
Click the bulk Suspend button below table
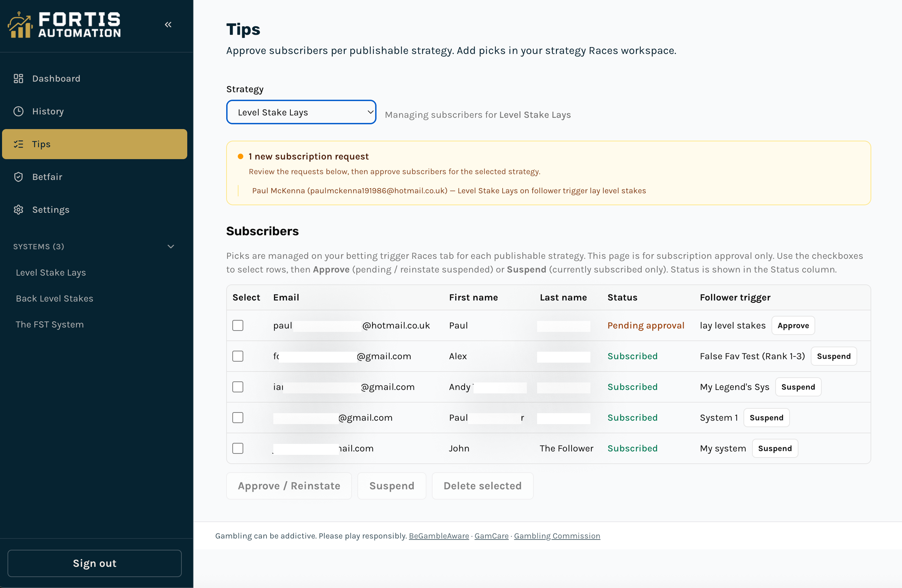(x=392, y=486)
